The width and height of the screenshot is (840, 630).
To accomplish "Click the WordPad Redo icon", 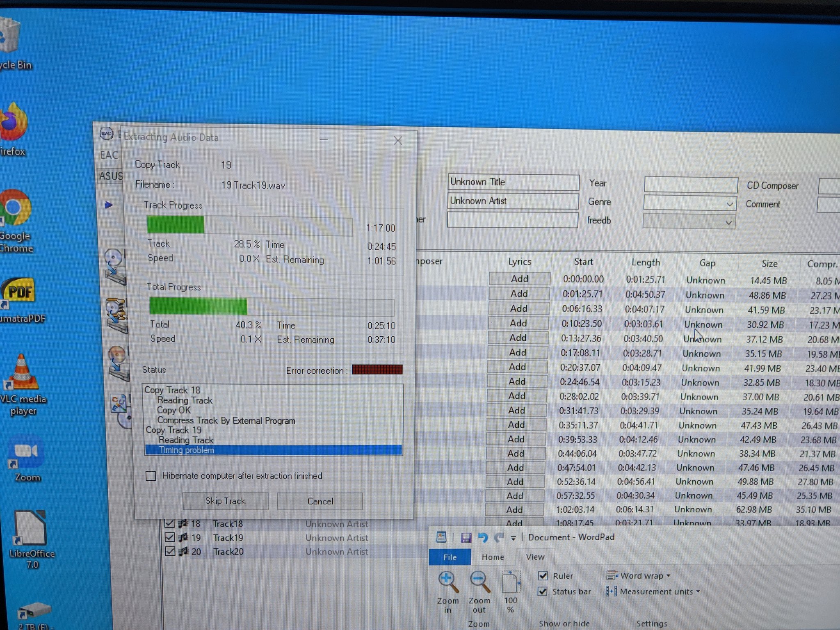I will point(499,537).
